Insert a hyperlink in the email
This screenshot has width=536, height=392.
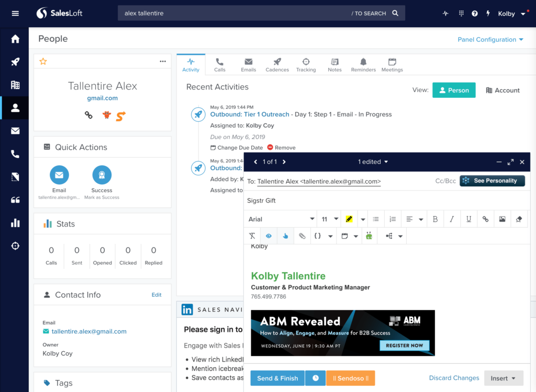(485, 219)
